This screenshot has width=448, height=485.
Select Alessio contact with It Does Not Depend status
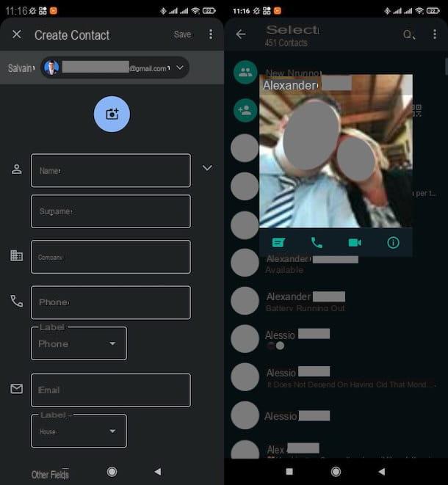click(x=336, y=377)
